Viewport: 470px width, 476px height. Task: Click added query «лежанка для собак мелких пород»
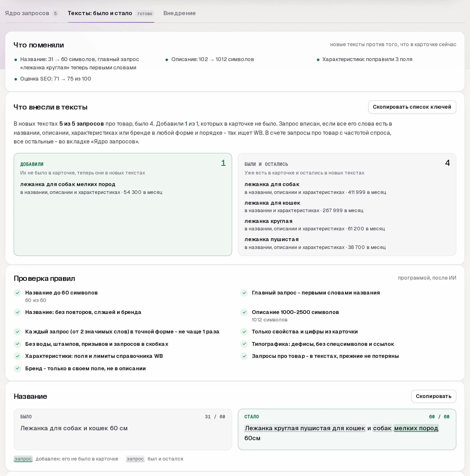pyautogui.click(x=68, y=184)
